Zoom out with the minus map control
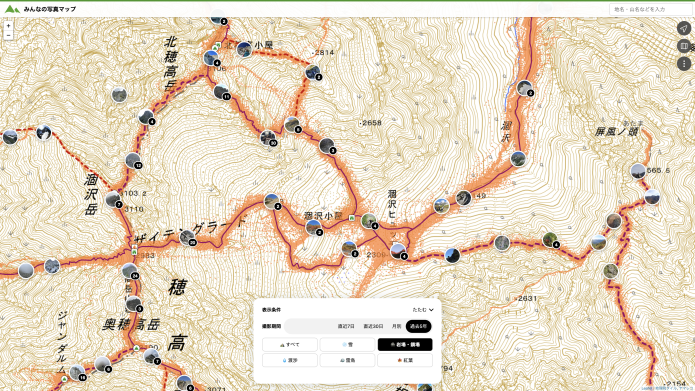Screen dimensions: 695x391 pyautogui.click(x=8, y=35)
